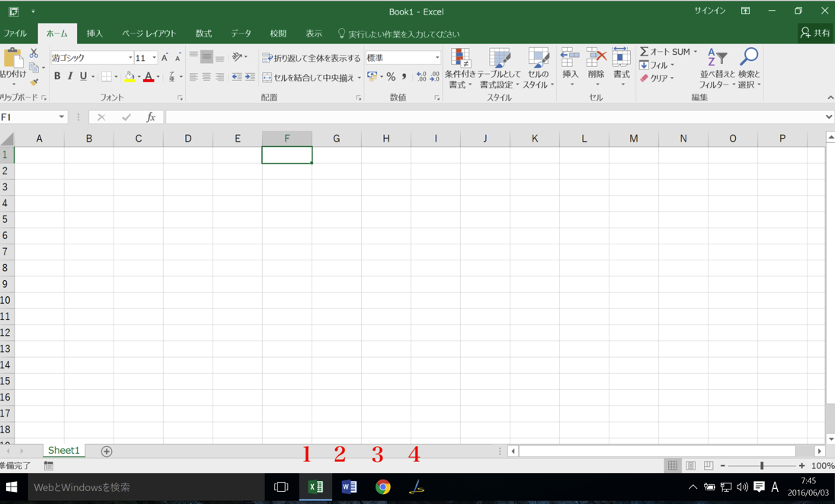Screen dimensions: 835x504
Task: Open 条件付き書式 conditional formatting
Action: point(460,68)
